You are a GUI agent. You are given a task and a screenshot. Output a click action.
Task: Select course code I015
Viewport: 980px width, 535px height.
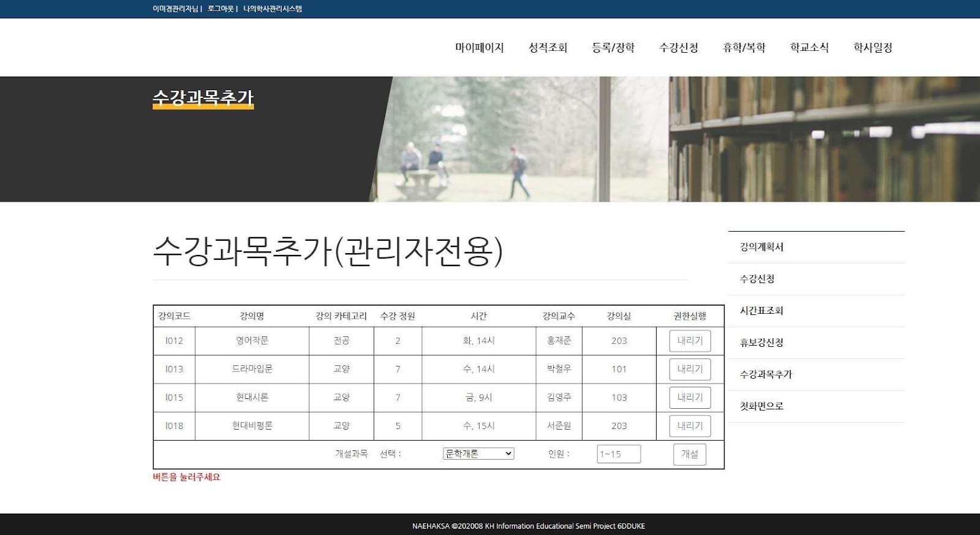point(174,397)
